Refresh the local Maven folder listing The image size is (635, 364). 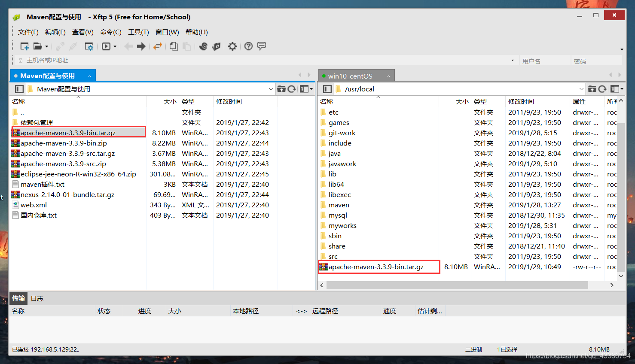point(292,89)
